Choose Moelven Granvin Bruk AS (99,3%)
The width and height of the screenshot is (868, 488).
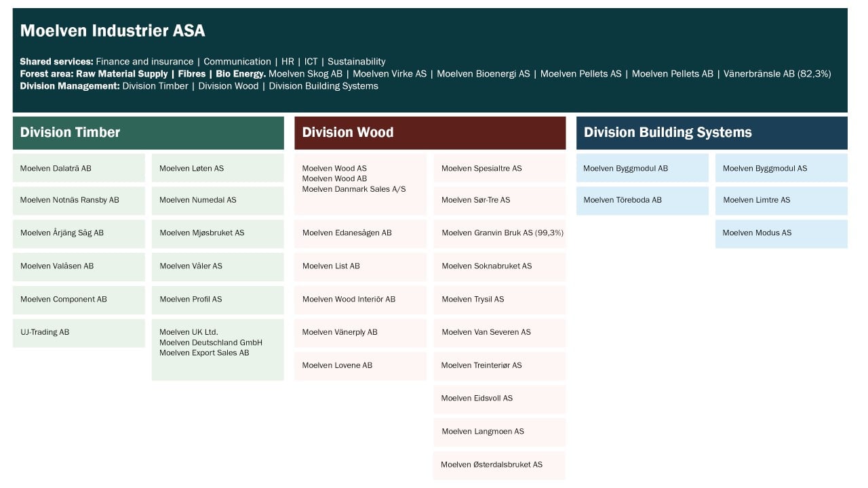tap(500, 233)
